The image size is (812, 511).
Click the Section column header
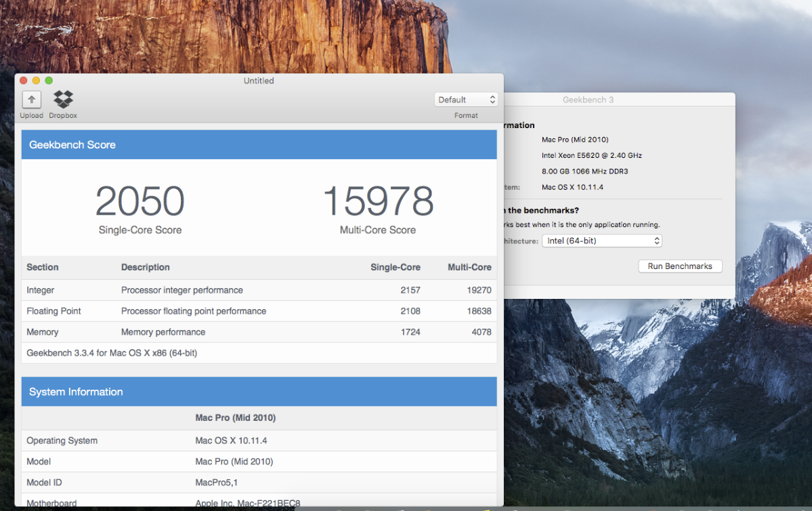tap(43, 268)
